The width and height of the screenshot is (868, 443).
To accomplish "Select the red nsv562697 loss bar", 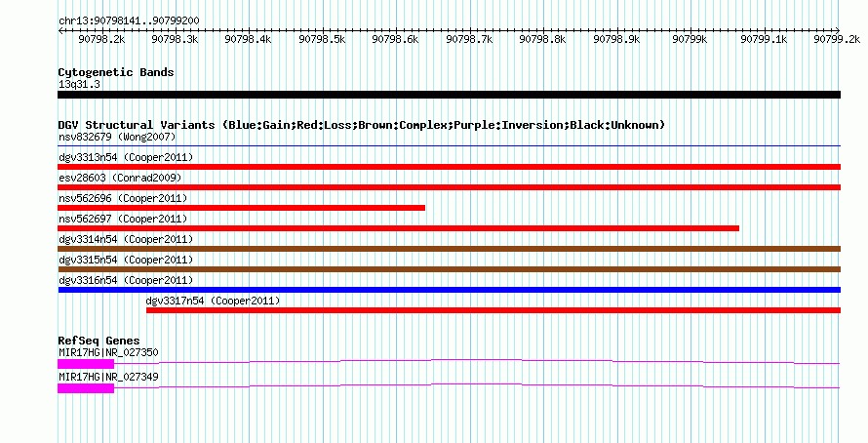I will point(399,228).
